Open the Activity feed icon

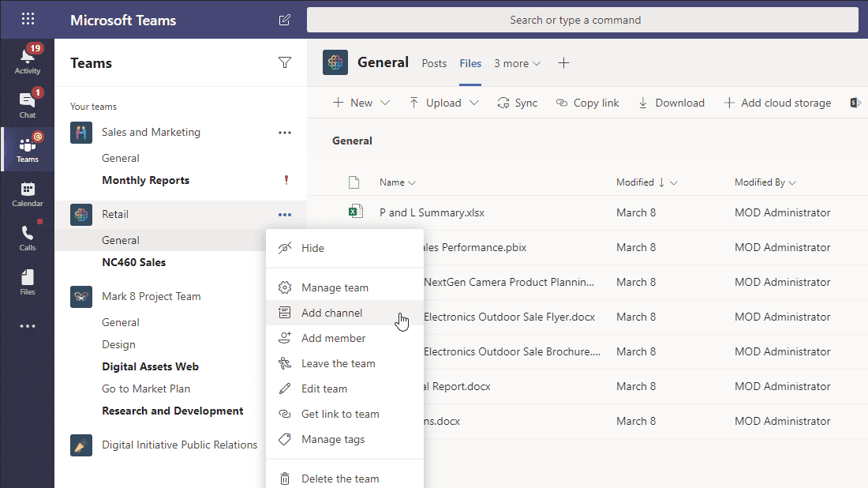click(27, 57)
